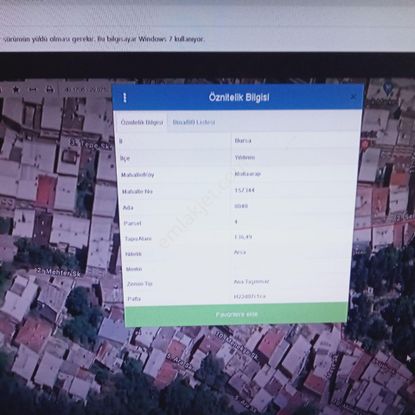Image resolution: width=415 pixels, height=415 pixels.
Task: Click the green Favorilere ekle button
Action: (236, 314)
